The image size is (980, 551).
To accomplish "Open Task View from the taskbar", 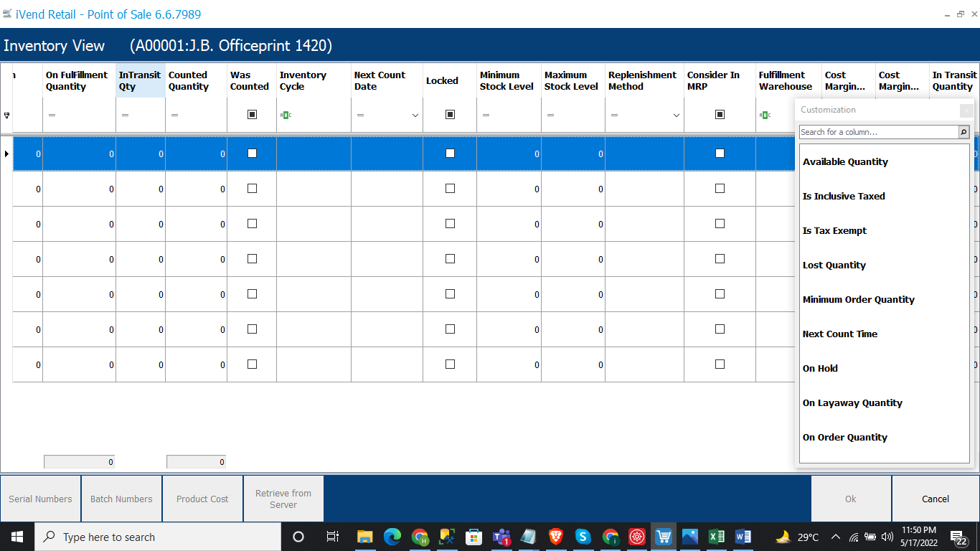I will (333, 537).
